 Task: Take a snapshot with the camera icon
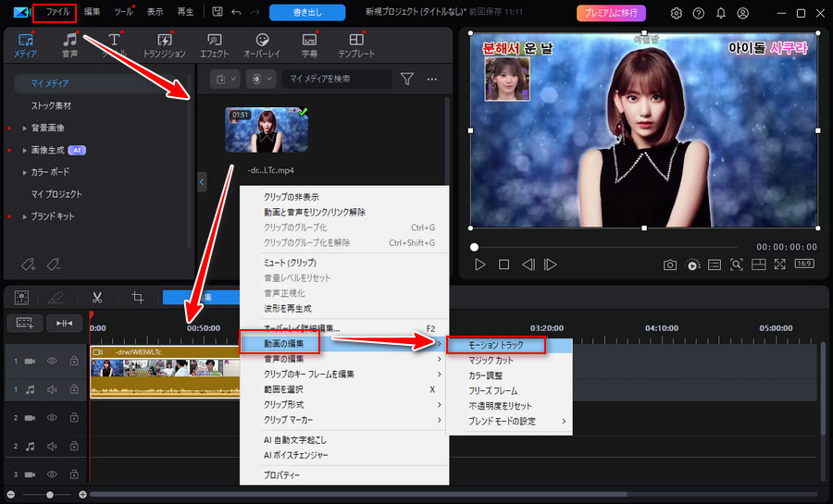[x=669, y=264]
